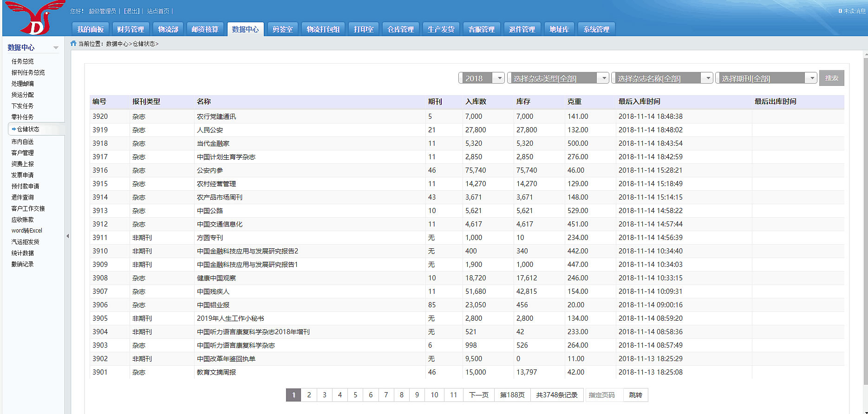Screen dimensions: 868x414
Task: Go to page 2 in pagination
Action: [x=309, y=395]
